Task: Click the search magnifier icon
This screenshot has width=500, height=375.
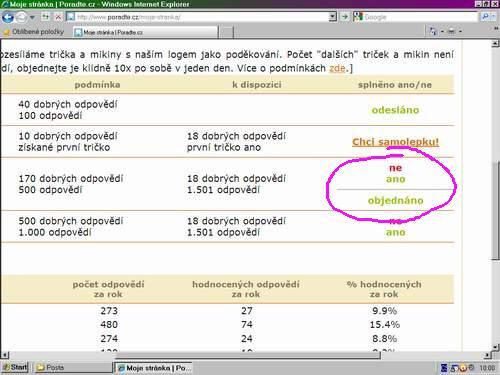Action: point(485,16)
